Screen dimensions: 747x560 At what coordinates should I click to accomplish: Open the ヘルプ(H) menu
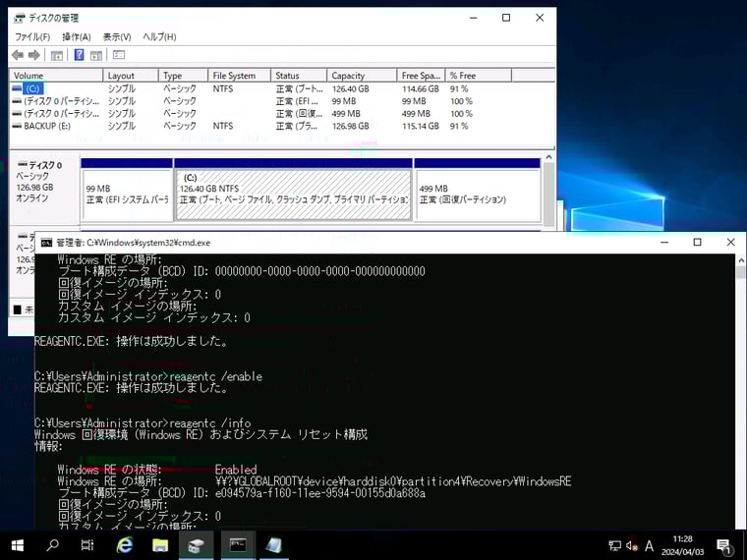point(159,36)
